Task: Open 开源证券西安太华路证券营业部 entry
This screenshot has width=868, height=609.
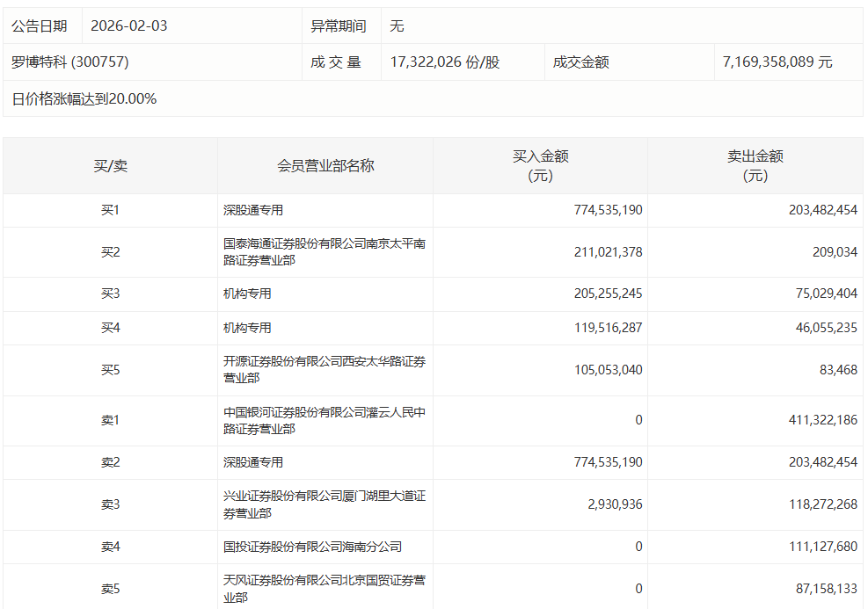Action: pyautogui.click(x=324, y=370)
